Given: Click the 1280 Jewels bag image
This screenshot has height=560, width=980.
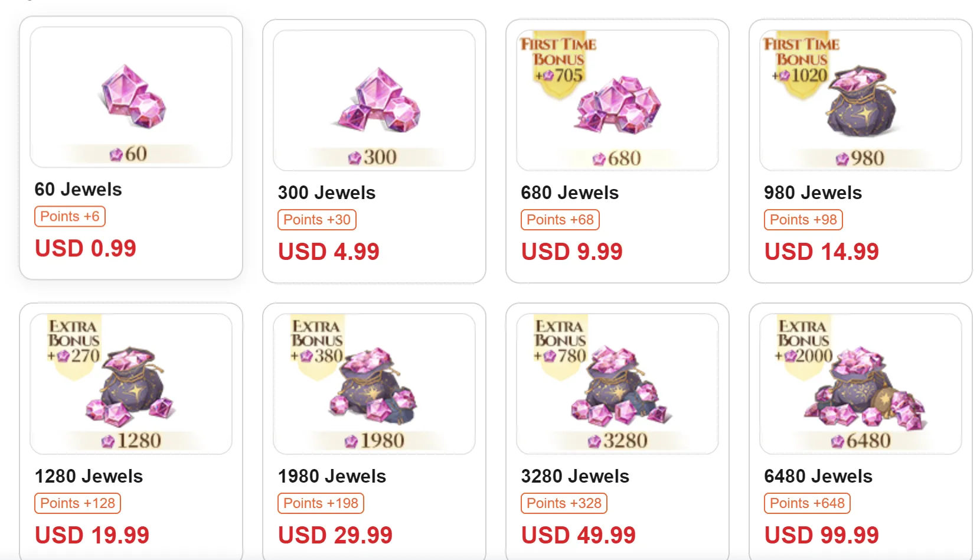Looking at the screenshot, I should [x=131, y=387].
